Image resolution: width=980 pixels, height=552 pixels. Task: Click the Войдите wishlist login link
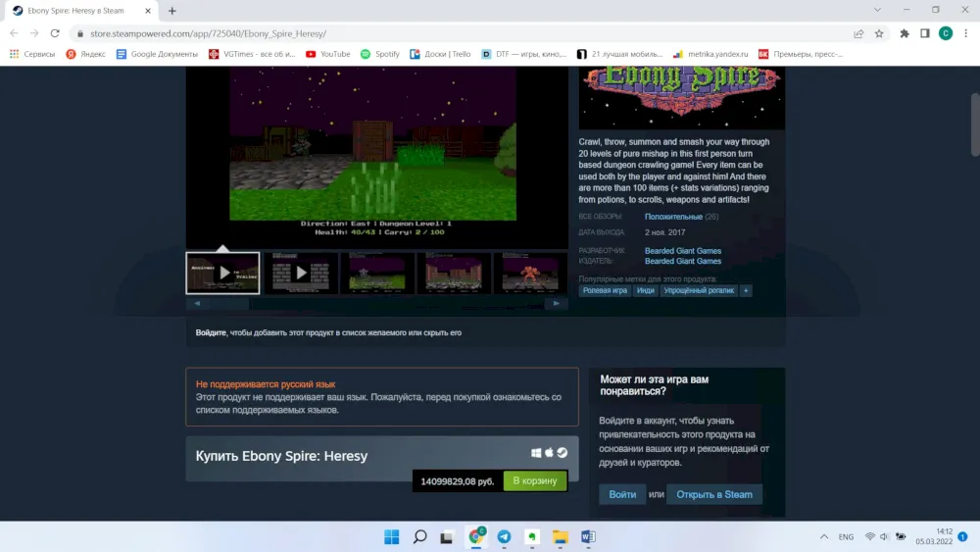pos(211,332)
